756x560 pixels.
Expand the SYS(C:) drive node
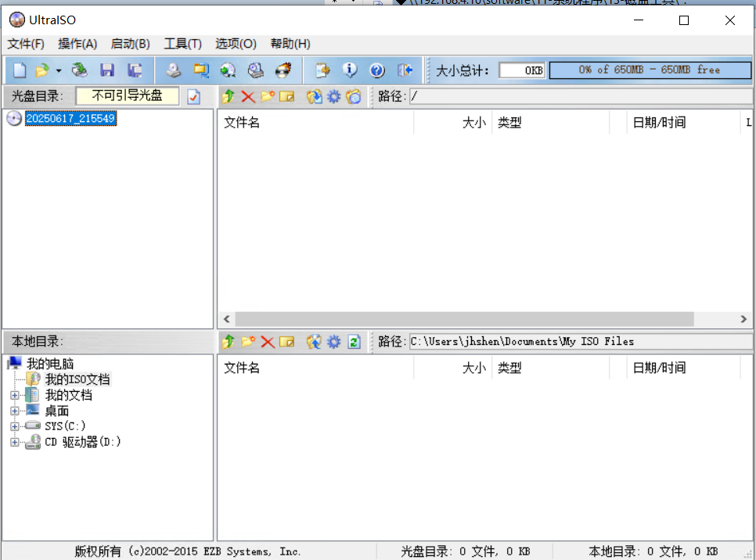click(x=14, y=426)
